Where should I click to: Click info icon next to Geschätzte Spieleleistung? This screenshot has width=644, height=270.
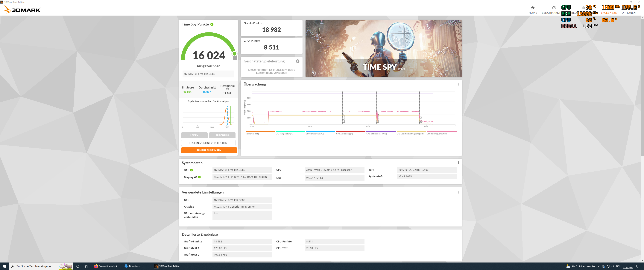coord(297,61)
